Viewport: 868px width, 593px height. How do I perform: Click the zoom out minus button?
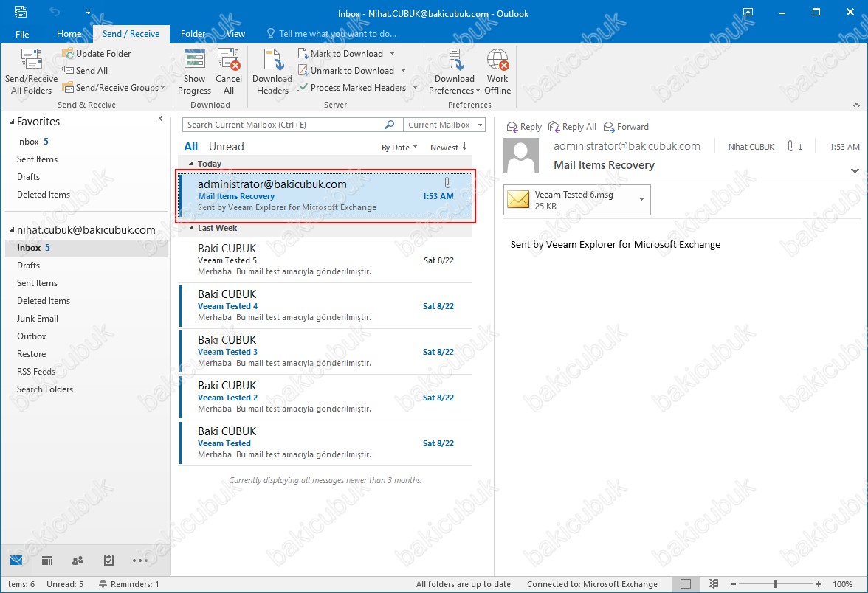[734, 584]
